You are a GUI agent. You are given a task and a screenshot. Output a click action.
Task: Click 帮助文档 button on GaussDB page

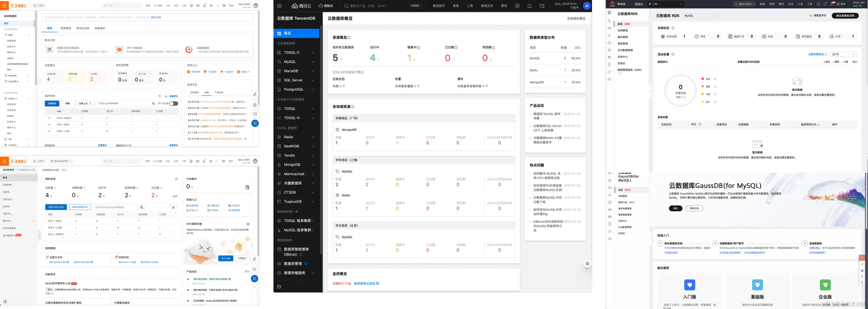[x=694, y=208]
